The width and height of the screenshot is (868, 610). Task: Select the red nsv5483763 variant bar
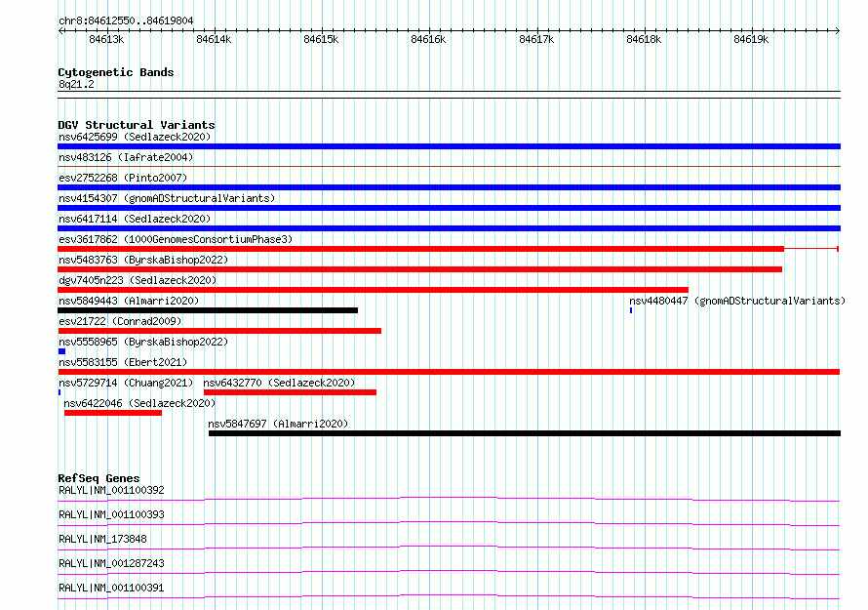pyautogui.click(x=419, y=269)
